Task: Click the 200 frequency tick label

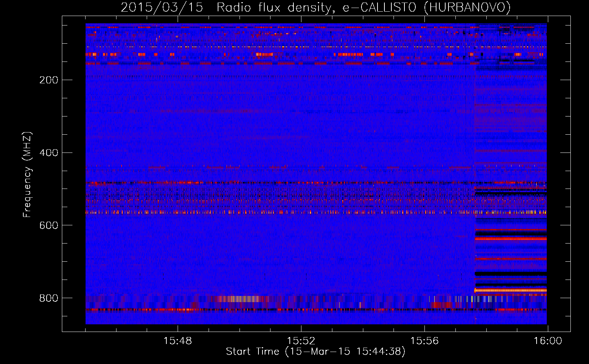Action: 49,80
